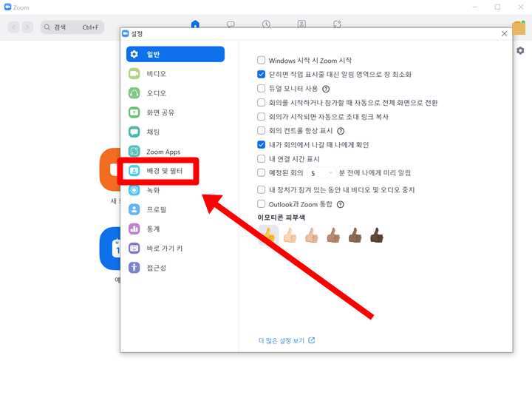Click the 프로필 (Profile) icon

(134, 209)
